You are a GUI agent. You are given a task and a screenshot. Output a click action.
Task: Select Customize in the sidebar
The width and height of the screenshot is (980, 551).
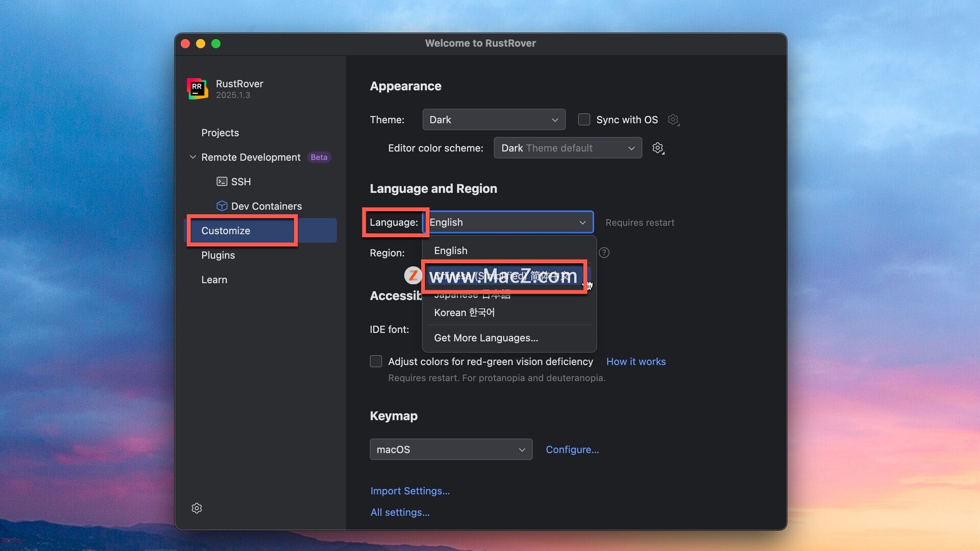[260, 231]
